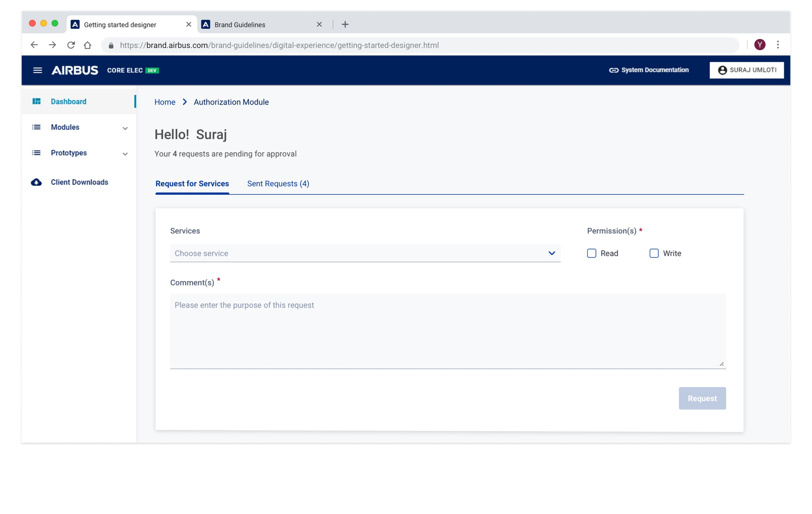
Task: Expand the Modules sidebar section
Action: [x=125, y=128]
